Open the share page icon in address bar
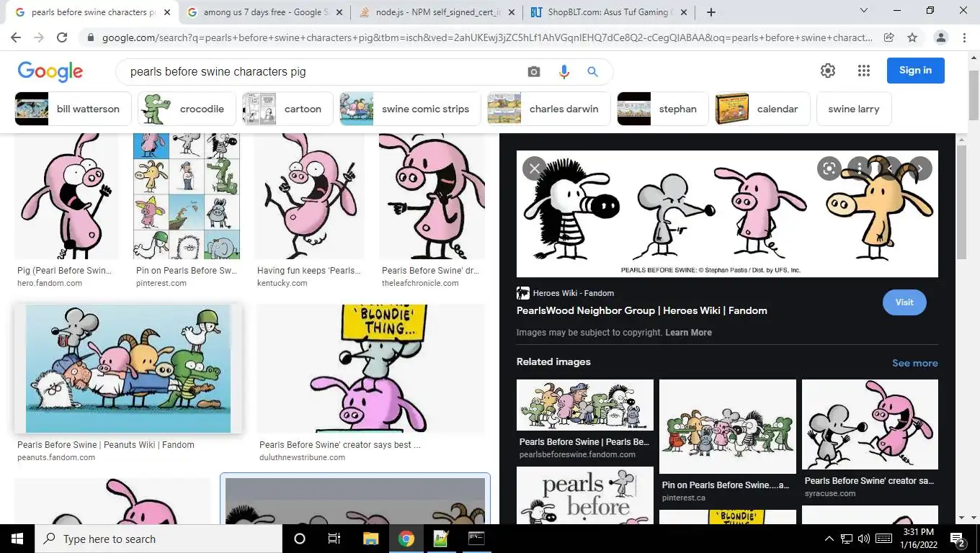 (889, 37)
